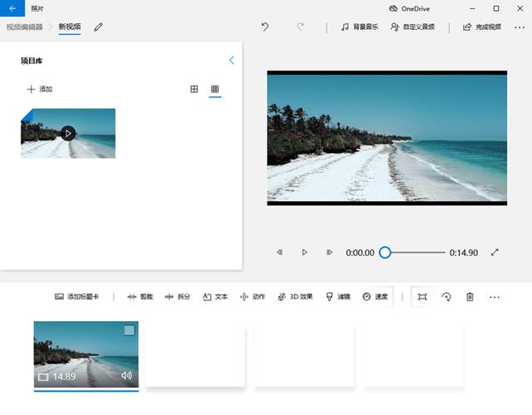The height and width of the screenshot is (415, 532).
Task: Open the 3D effects (3D 效果) tool
Action: tap(295, 297)
